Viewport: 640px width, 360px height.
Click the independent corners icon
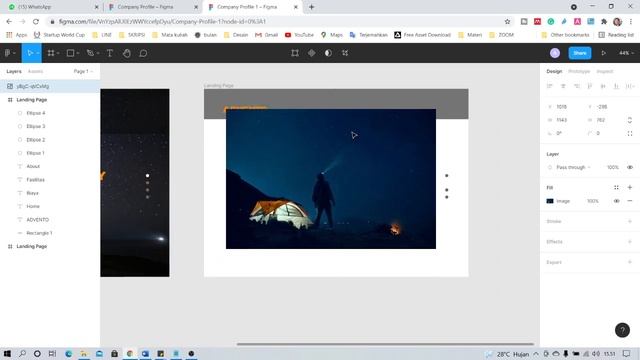coord(630,133)
